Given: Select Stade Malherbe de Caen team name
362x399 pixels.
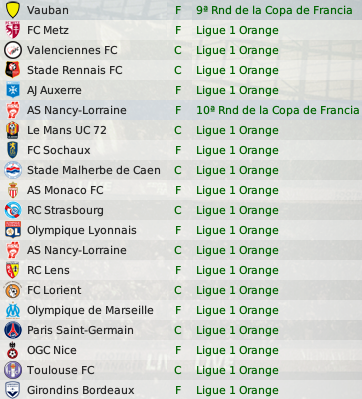Looking at the screenshot, I should [94, 170].
